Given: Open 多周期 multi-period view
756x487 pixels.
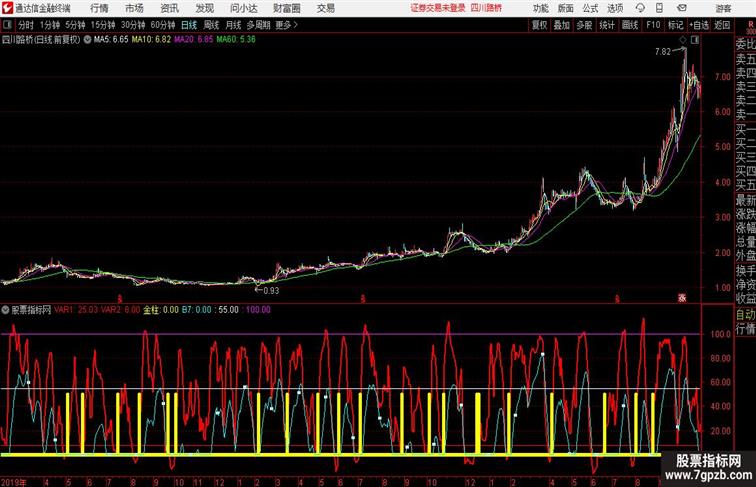Looking at the screenshot, I should point(258,25).
